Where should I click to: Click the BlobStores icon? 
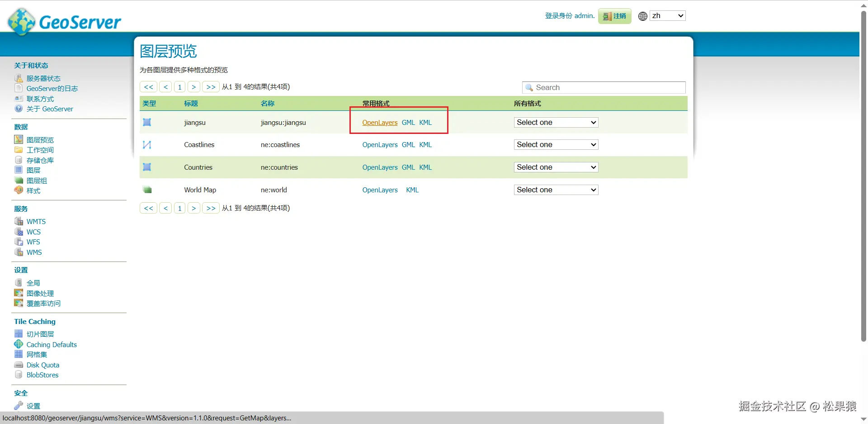[19, 375]
